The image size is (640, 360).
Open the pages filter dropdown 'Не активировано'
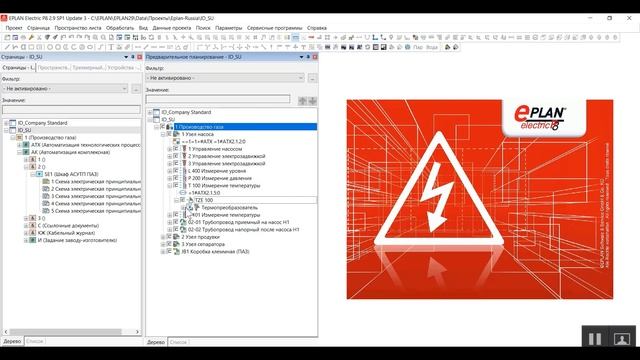[x=65, y=89]
